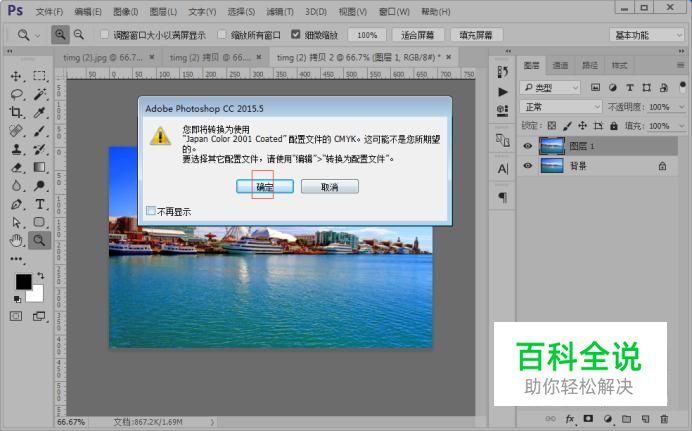This screenshot has width=692, height=431.
Task: Select the Pen tool
Action: pos(16,204)
